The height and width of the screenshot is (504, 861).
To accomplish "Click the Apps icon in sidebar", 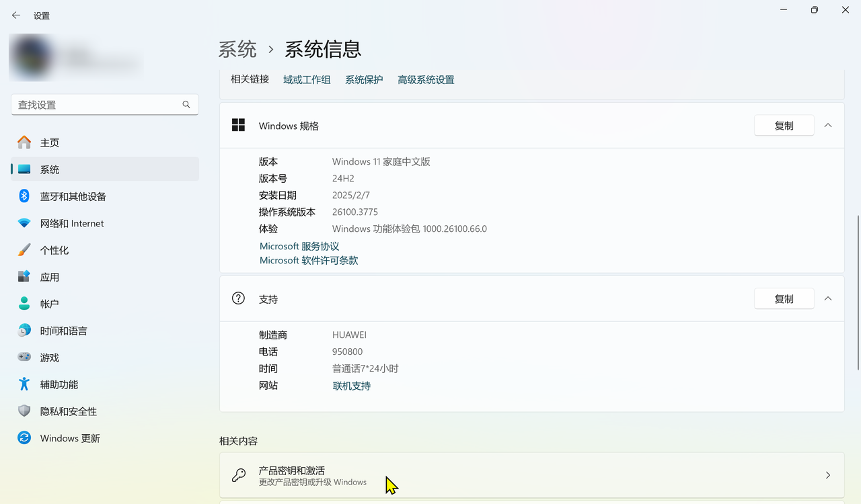I will pos(24,277).
